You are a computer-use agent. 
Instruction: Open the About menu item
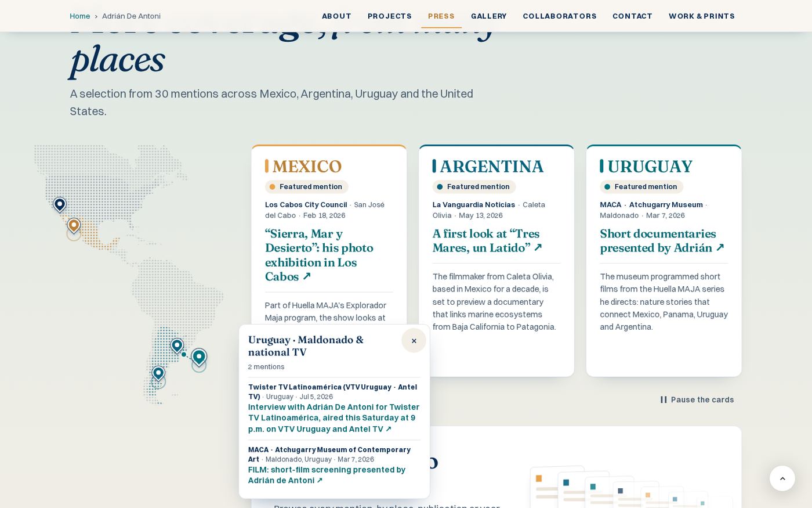(336, 16)
